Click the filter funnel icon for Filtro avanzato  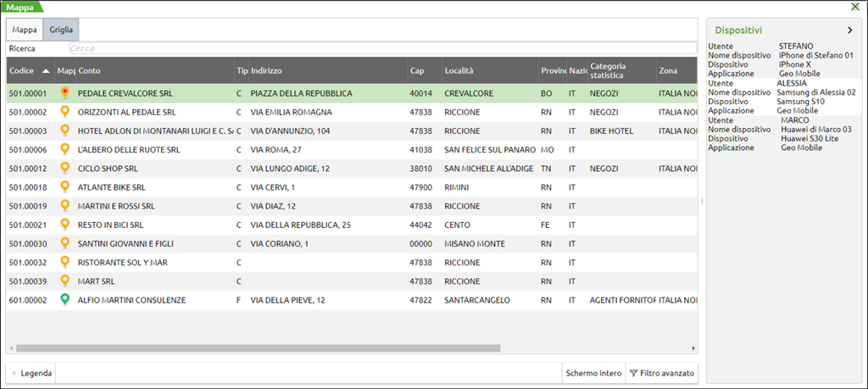[632, 373]
